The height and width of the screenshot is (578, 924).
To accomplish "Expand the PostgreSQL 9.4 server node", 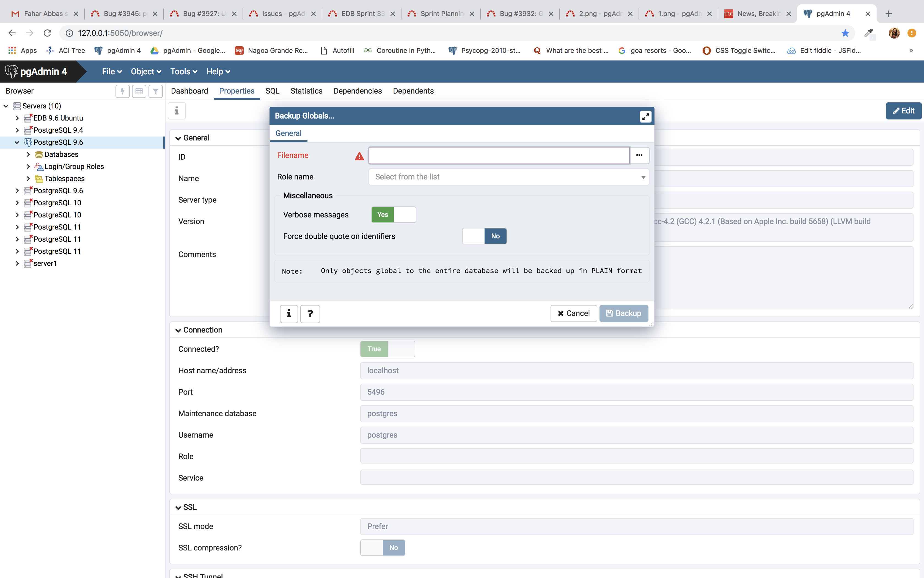I will tap(17, 130).
